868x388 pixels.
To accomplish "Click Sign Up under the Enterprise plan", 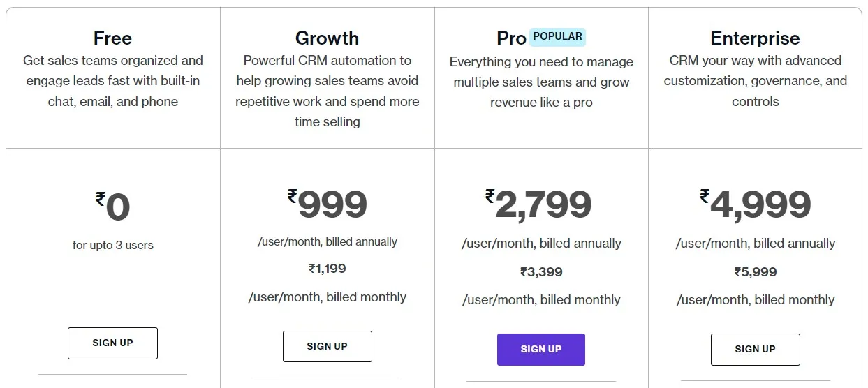I will pos(755,350).
